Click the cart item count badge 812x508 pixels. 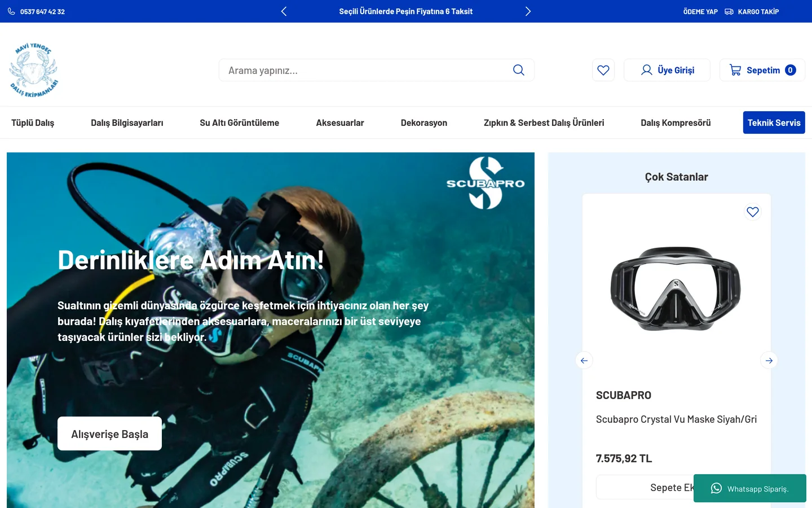791,70
